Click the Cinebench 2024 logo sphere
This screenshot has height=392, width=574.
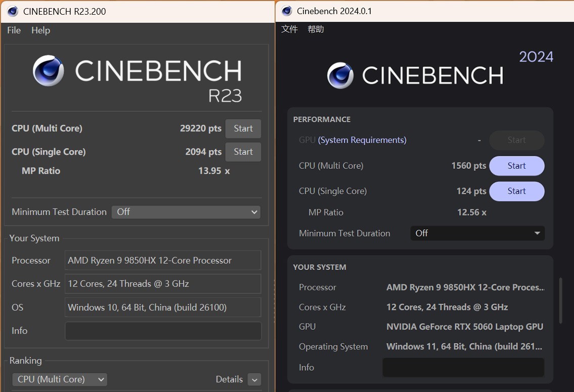click(340, 76)
